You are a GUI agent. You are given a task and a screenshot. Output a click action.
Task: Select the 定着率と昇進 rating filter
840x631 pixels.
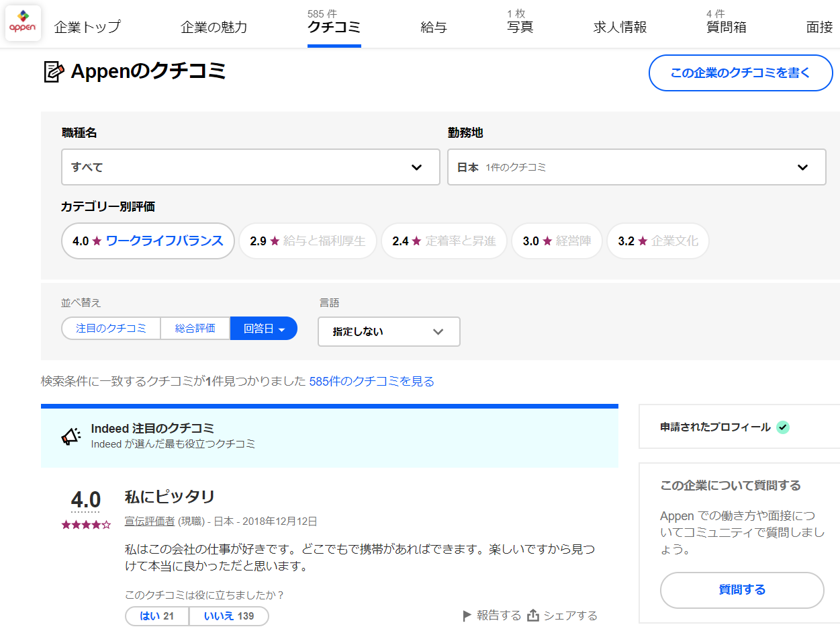pos(444,241)
